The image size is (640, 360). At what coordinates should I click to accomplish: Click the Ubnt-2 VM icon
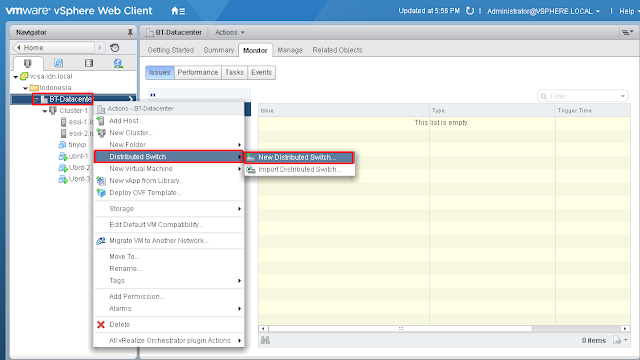(63, 167)
